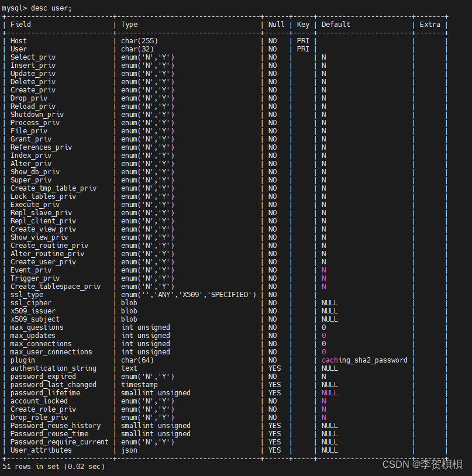Select the Index_priv field name
The width and height of the screenshot is (472, 476).
(x=31, y=156)
